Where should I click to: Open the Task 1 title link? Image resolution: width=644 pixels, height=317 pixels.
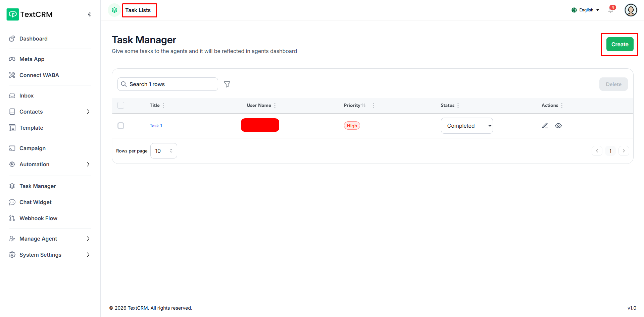(156, 126)
